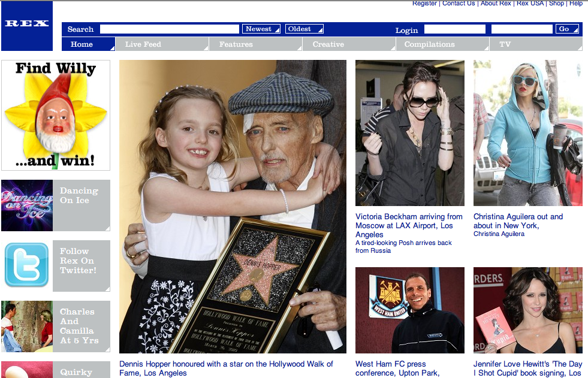Switch to the Compilations tab
This screenshot has width=588, height=378.
(x=442, y=44)
